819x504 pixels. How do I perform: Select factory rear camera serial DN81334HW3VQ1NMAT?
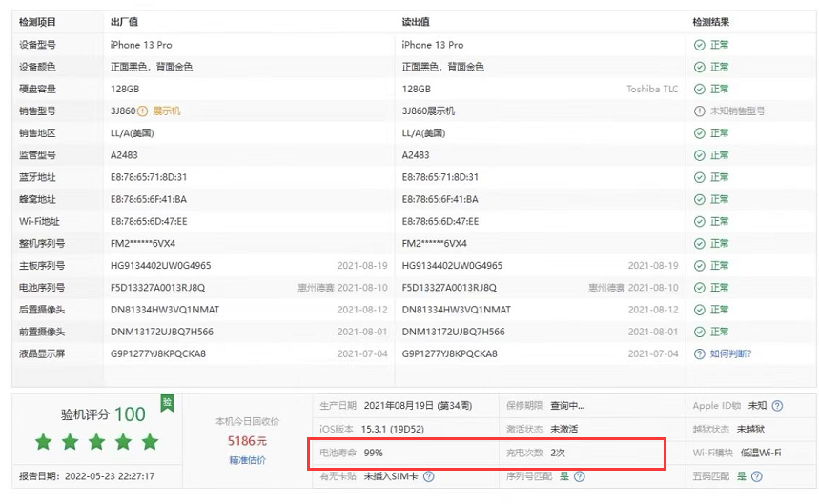[165, 310]
